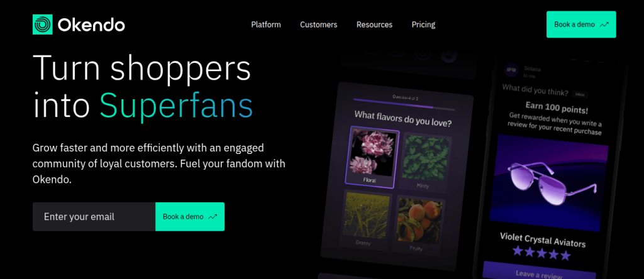Click the Okendo wordmark in the header
The height and width of the screenshot is (279, 644).
pyautogui.click(x=91, y=25)
